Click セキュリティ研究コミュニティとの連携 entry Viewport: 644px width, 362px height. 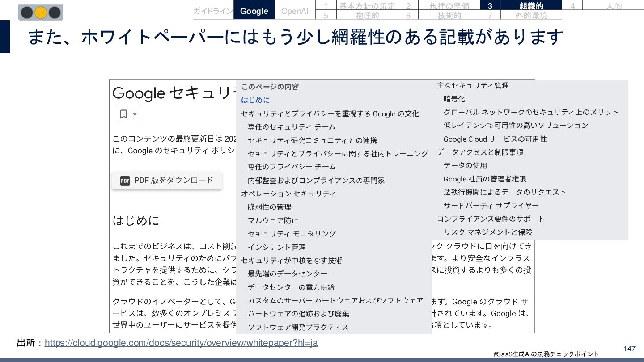(312, 140)
